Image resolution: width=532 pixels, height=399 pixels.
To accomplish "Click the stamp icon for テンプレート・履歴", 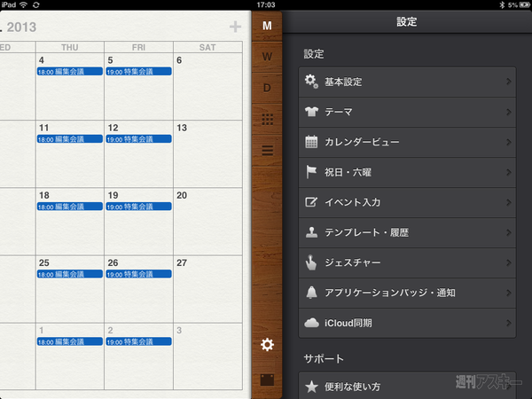I will point(311,232).
